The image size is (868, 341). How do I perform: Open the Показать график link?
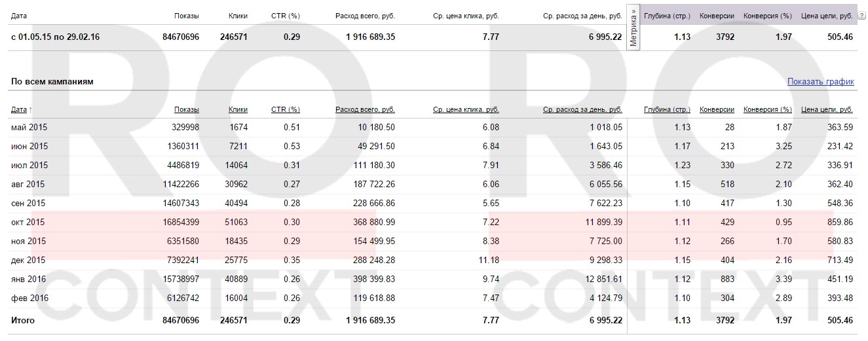(x=820, y=82)
